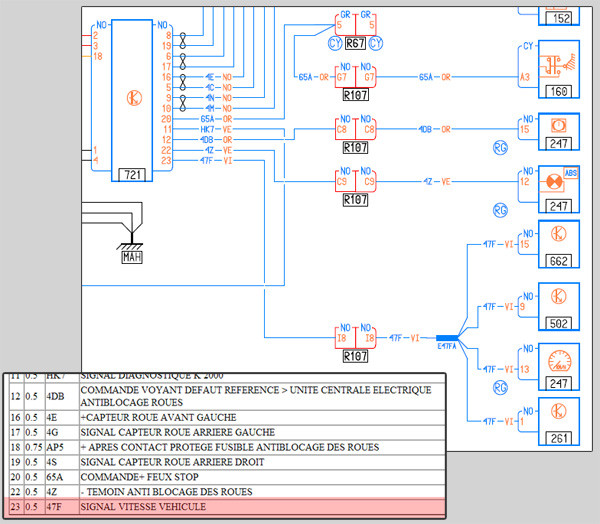Click the HK7-VE wire label
Viewport: 600px width, 524px height.
216,129
